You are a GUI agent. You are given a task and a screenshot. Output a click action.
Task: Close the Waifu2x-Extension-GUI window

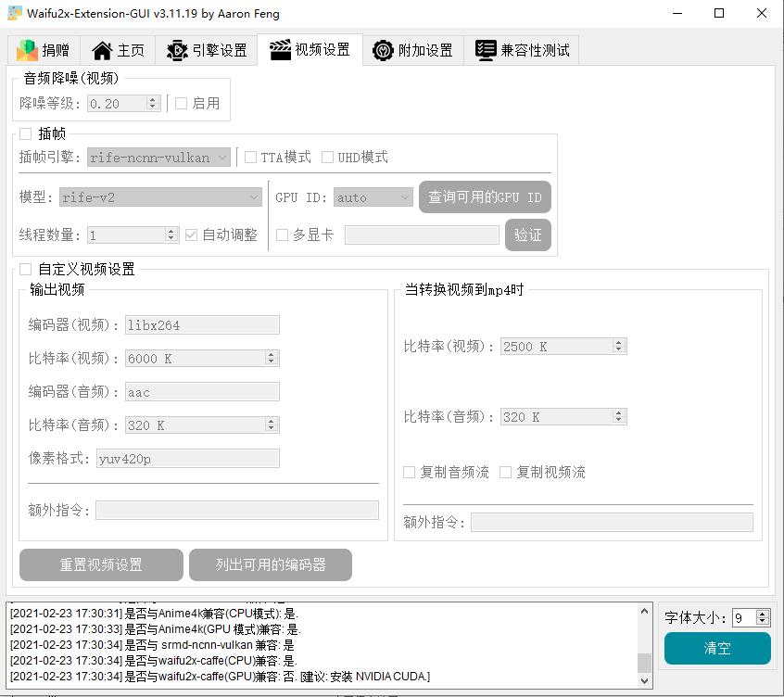pos(762,13)
